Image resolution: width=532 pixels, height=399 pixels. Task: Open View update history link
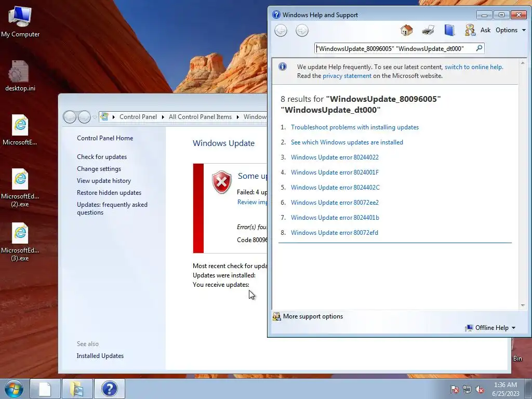104,180
